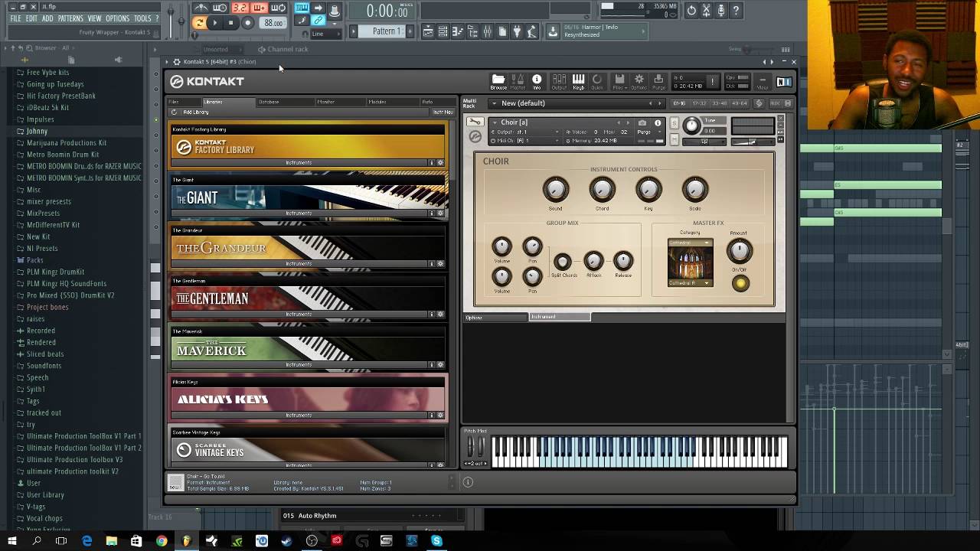Stop playback in FL Studio transport
The width and height of the screenshot is (980, 551).
pos(230,23)
